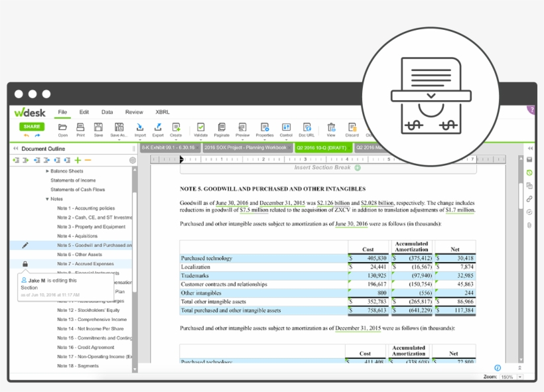Remove outline section with orange minus

point(88,160)
